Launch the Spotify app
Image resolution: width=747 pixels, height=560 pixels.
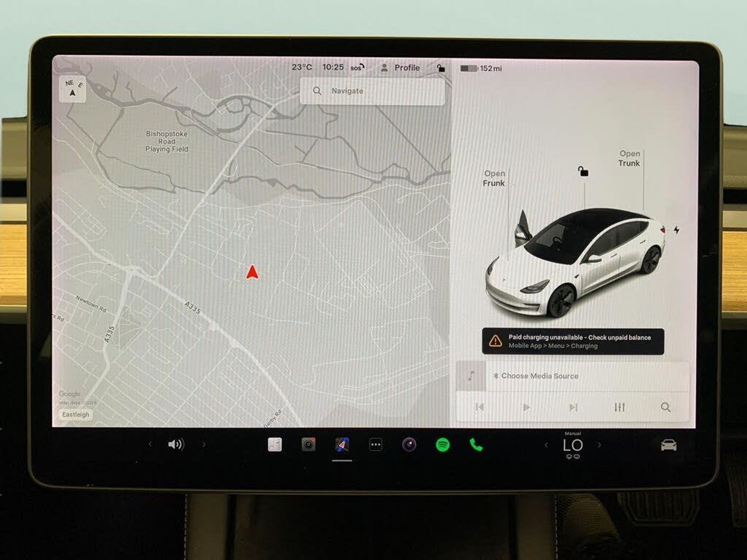click(x=442, y=444)
